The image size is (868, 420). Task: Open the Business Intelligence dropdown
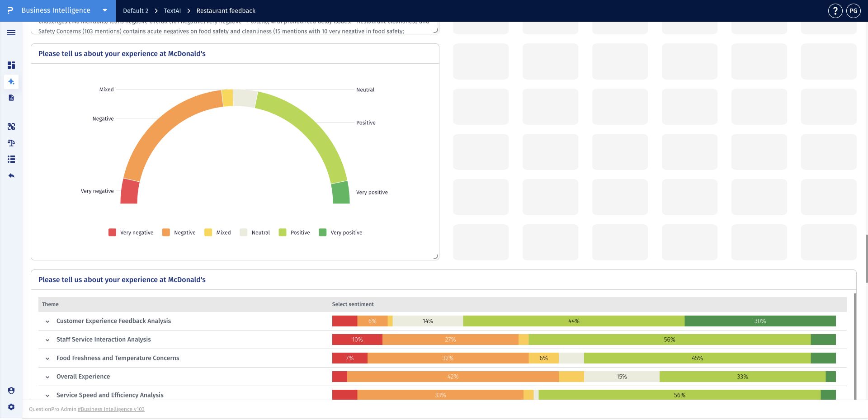(x=104, y=10)
